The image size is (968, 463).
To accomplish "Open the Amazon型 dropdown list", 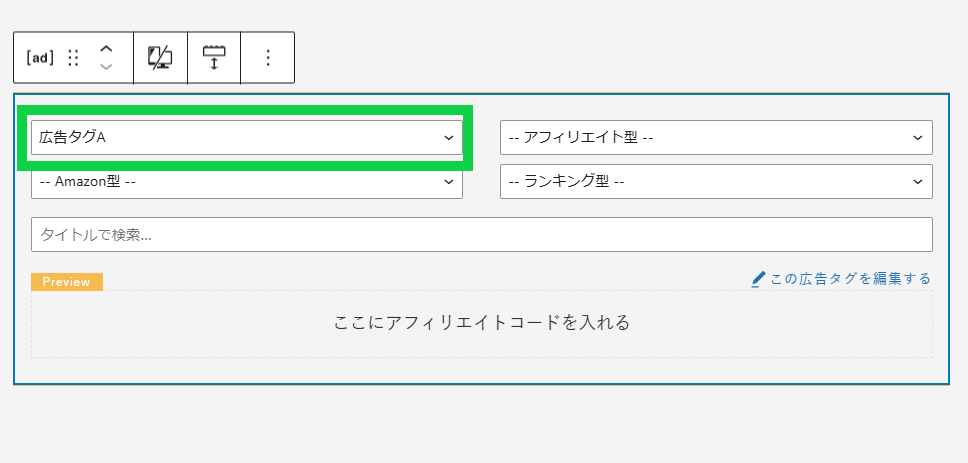I will 247,181.
